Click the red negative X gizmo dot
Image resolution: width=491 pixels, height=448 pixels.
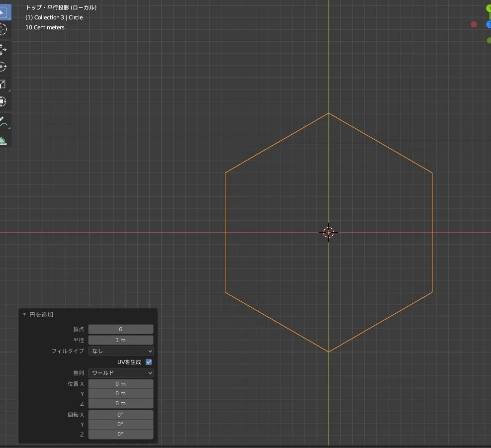pyautogui.click(x=474, y=24)
